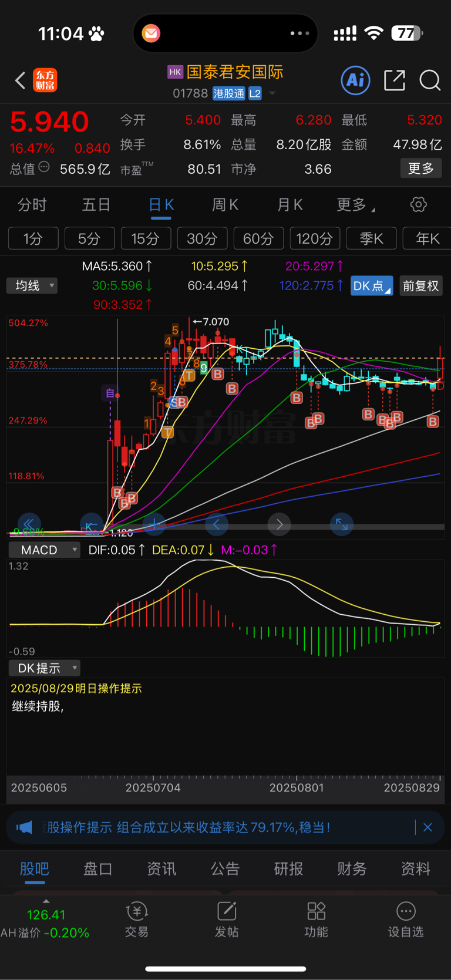Tap the double-left rewind chart icon
Image resolution: width=451 pixels, height=980 pixels.
29,523
